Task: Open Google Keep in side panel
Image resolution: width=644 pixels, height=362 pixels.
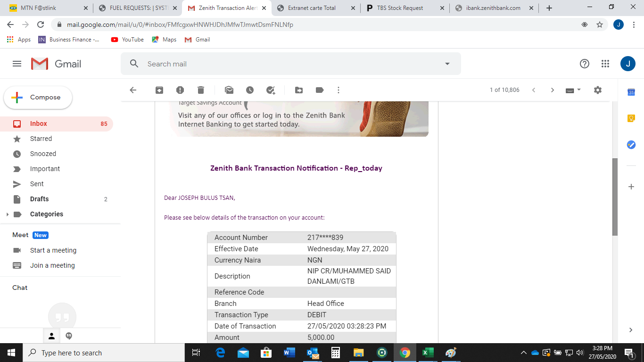Action: [631, 118]
